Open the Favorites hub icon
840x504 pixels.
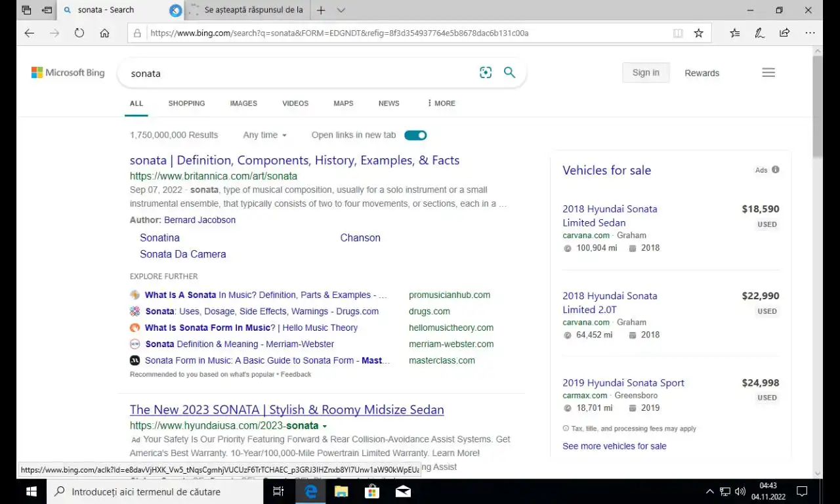coord(734,33)
